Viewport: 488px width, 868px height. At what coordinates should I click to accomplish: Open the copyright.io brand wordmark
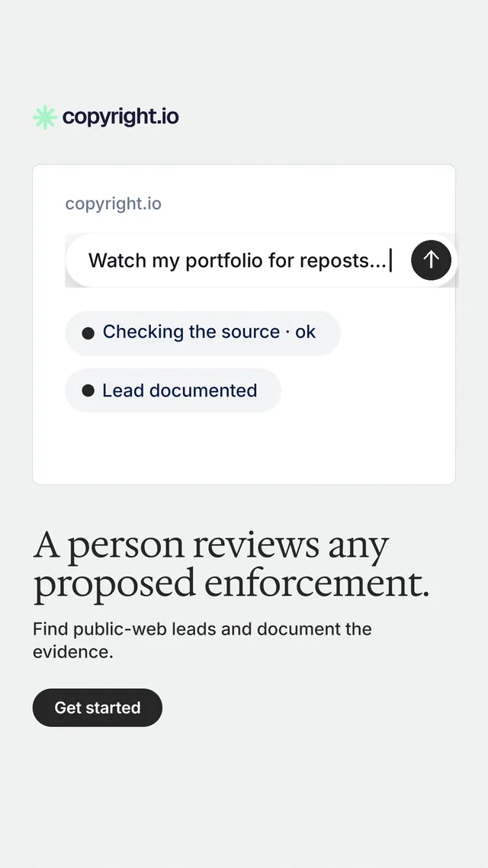point(120,117)
